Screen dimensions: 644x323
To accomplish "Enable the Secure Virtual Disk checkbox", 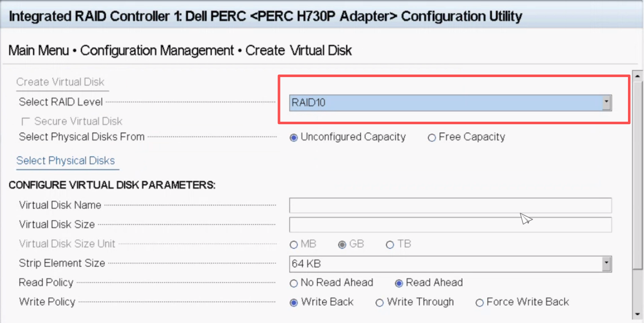I will coord(26,122).
